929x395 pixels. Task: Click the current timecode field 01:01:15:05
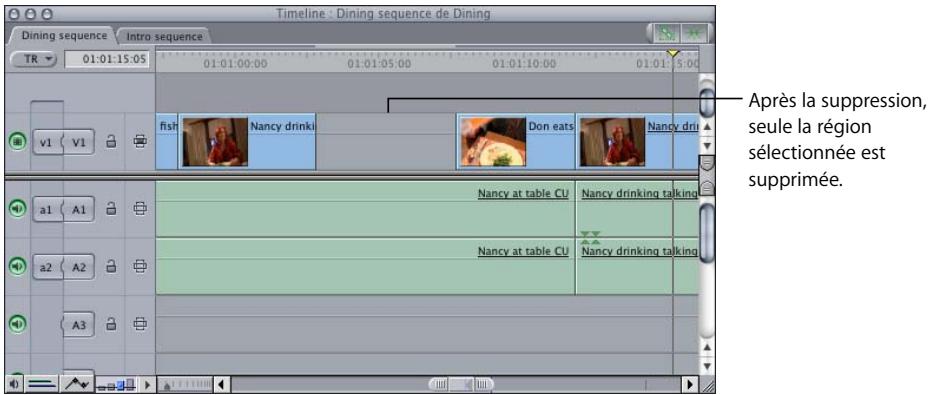(x=107, y=59)
